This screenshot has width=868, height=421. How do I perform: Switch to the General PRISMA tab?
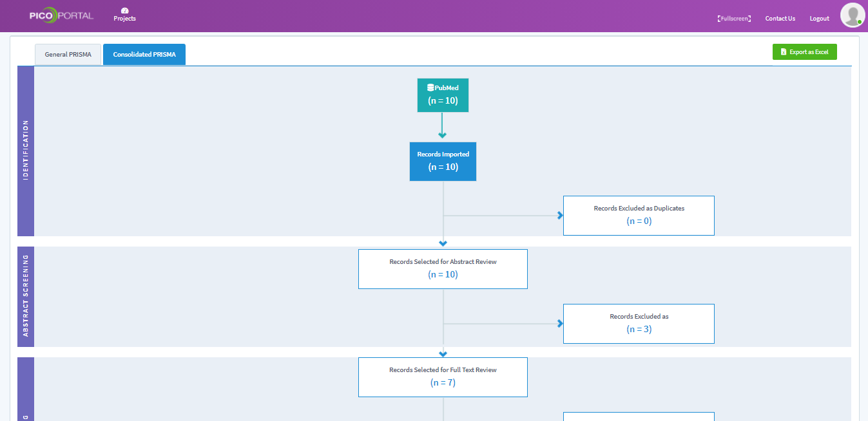(68, 55)
